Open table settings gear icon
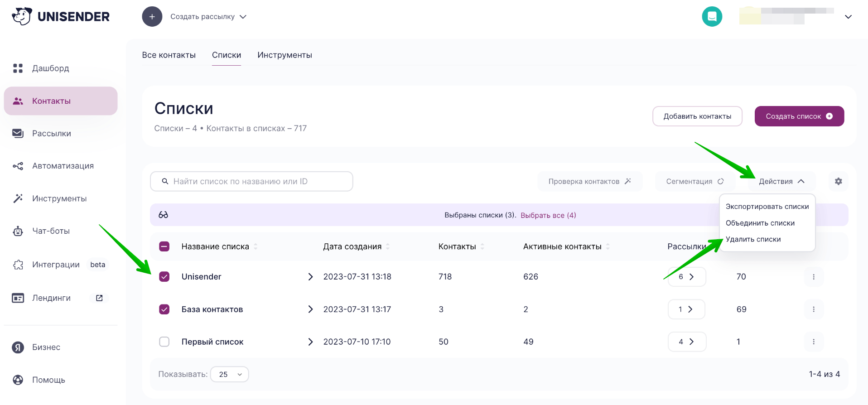This screenshot has width=868, height=405. tap(839, 181)
